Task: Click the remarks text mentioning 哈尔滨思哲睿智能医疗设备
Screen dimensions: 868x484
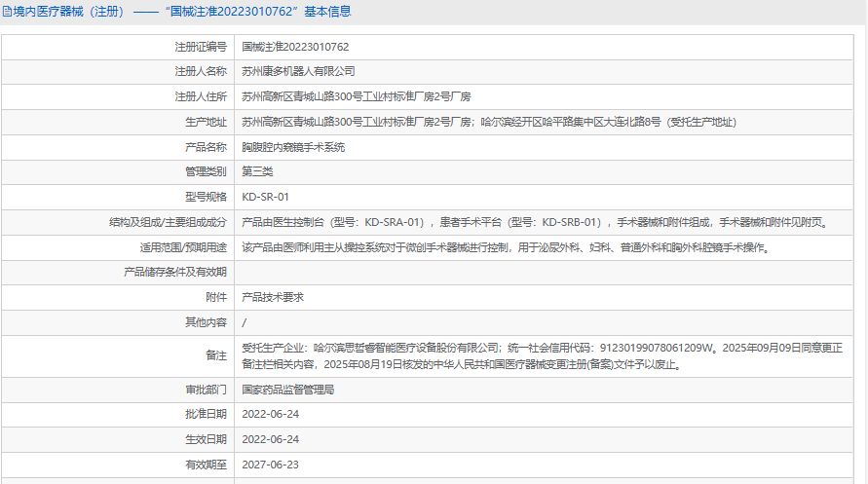Action: (542, 355)
